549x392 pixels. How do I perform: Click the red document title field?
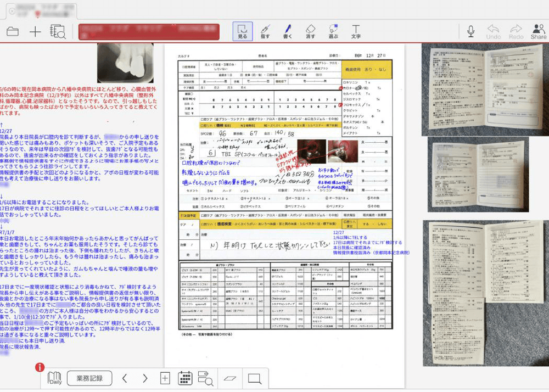coord(149,32)
